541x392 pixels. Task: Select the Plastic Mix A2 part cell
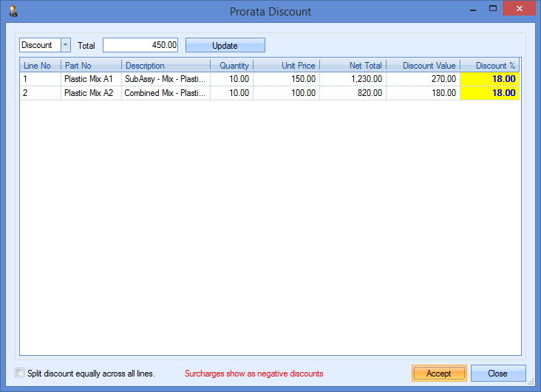point(89,93)
